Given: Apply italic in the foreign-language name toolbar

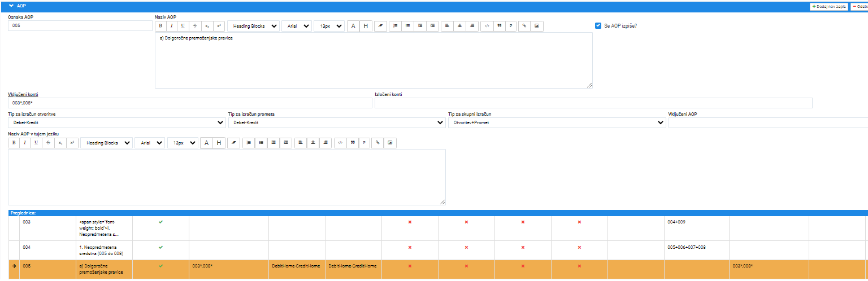Looking at the screenshot, I should [25, 143].
